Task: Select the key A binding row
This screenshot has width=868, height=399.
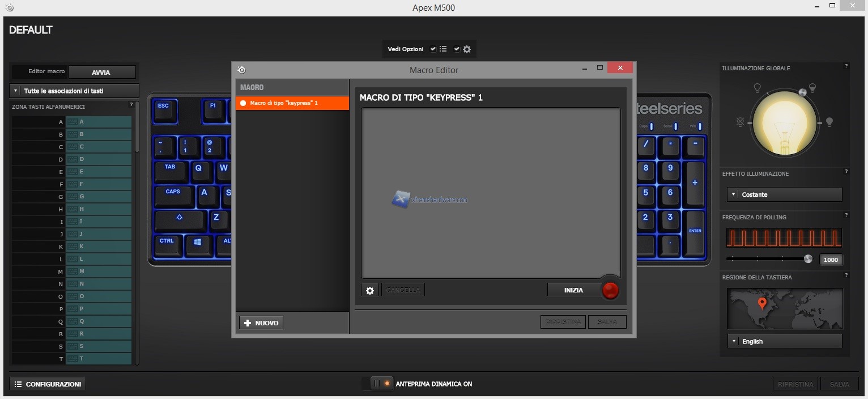Action: 99,122
